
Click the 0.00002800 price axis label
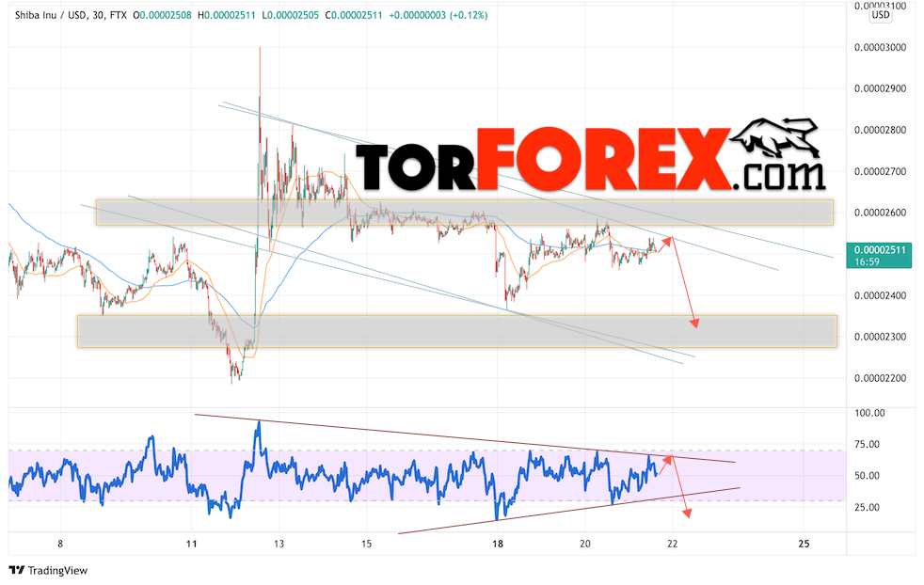coord(880,130)
